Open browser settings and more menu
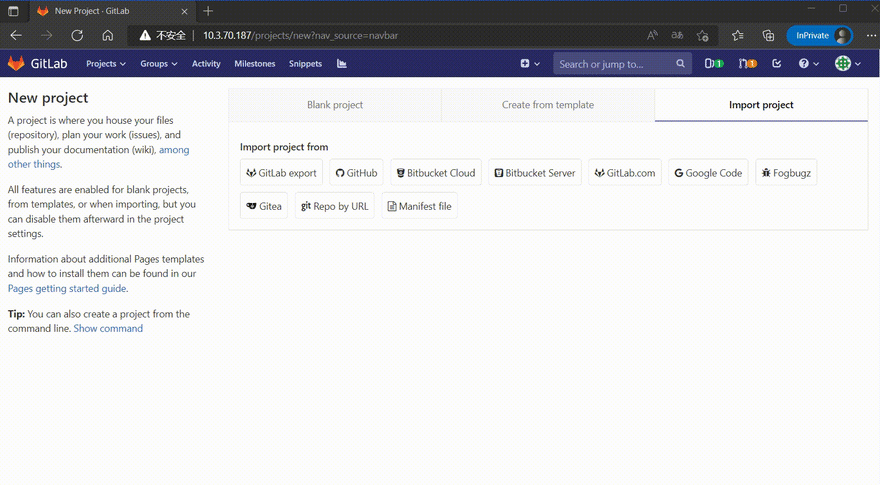 871,35
